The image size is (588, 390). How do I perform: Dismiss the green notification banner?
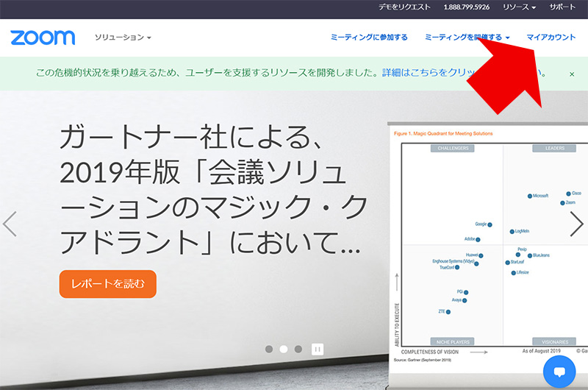pyautogui.click(x=572, y=74)
